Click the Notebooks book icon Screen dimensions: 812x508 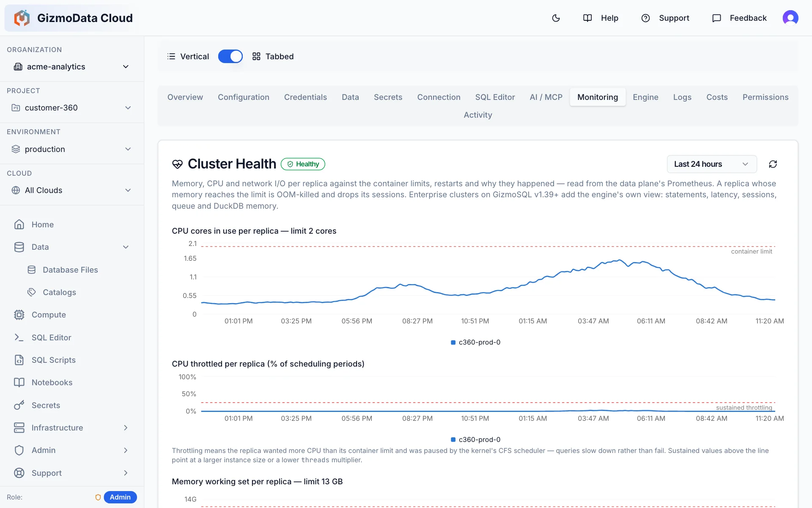pyautogui.click(x=19, y=382)
